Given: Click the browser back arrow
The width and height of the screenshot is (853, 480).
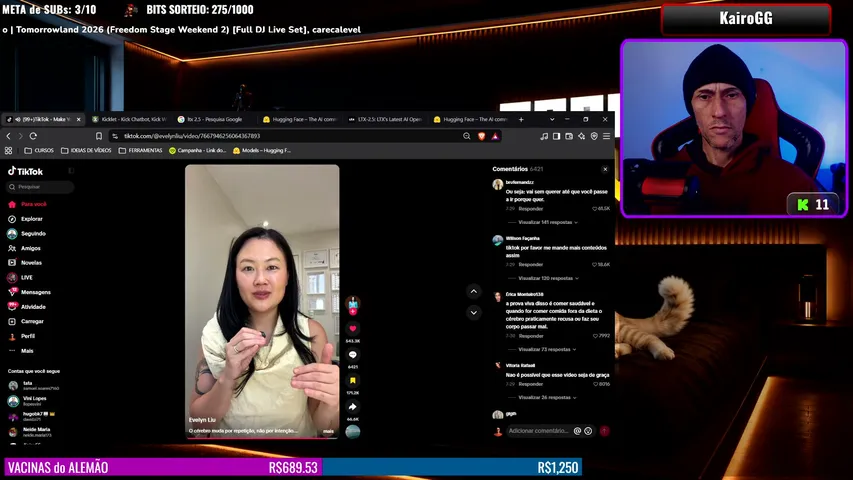Looking at the screenshot, I should click(8, 136).
